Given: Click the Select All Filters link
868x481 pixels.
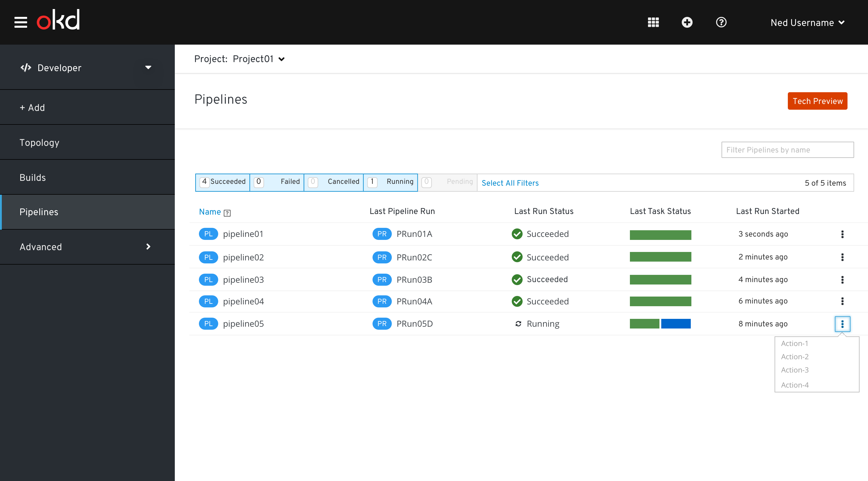Looking at the screenshot, I should pyautogui.click(x=509, y=182).
